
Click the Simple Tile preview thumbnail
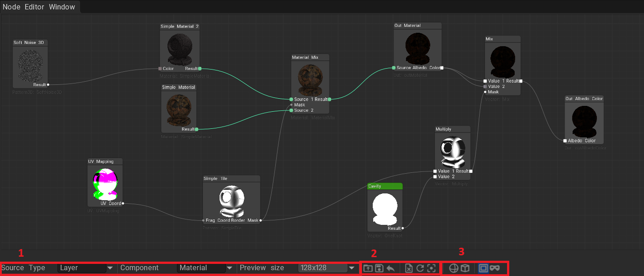pyautogui.click(x=231, y=200)
